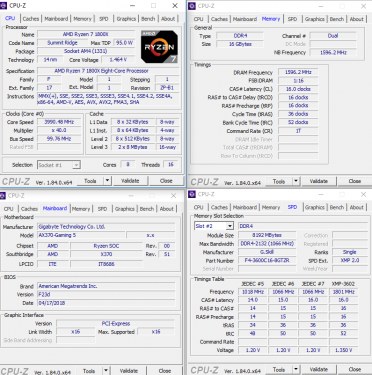Viewport: 372px width, 375px height.
Task: Click Validate button in Mainboard window
Action: pos(129,370)
